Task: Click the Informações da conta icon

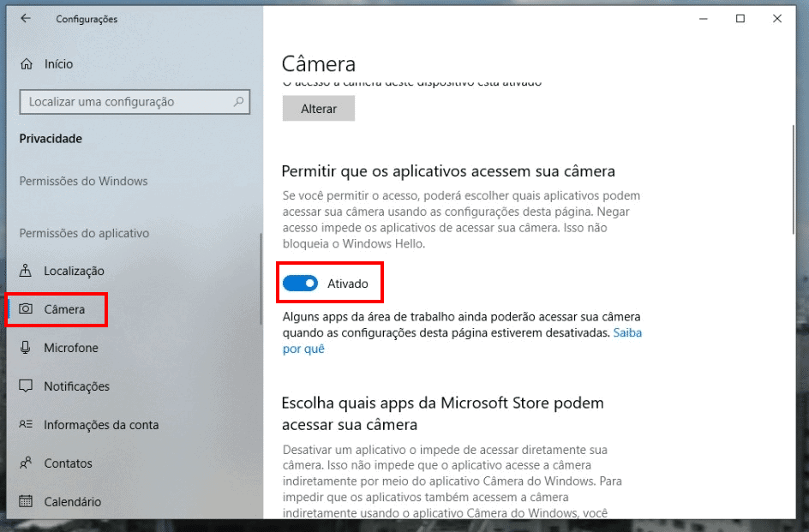Action: click(26, 424)
